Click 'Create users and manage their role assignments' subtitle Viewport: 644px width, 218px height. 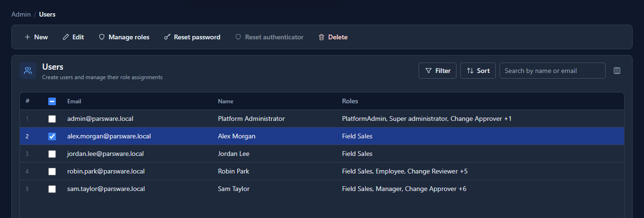click(102, 77)
